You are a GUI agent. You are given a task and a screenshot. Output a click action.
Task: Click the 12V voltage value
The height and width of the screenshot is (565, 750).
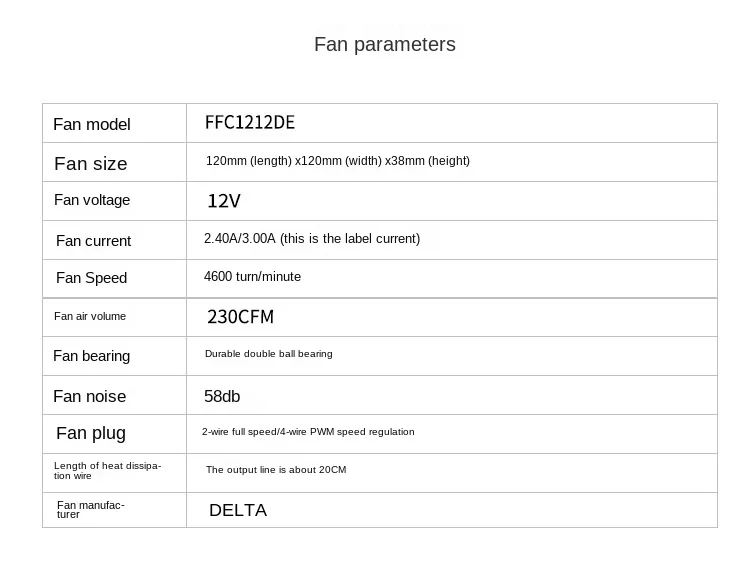[x=224, y=201]
